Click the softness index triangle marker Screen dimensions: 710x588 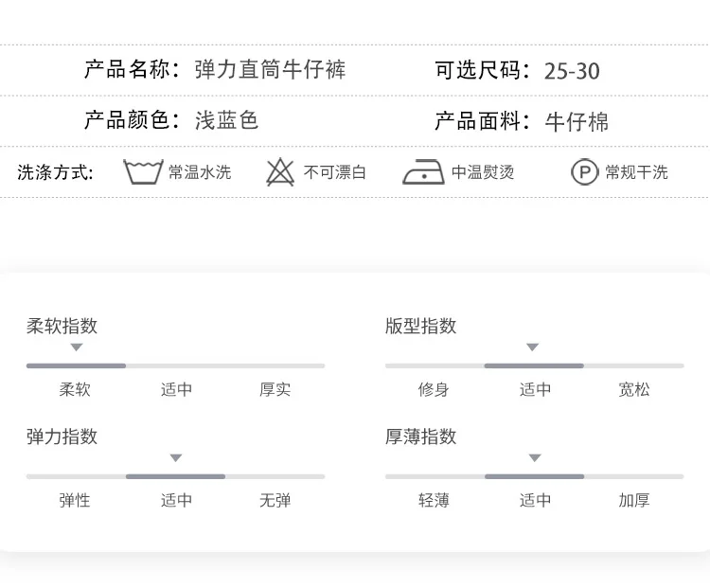77,347
